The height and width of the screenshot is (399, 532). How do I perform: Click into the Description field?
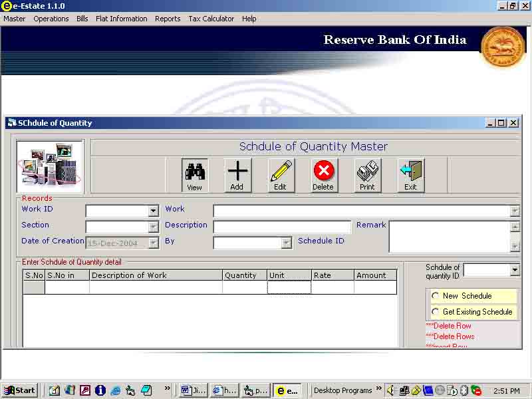pos(282,227)
